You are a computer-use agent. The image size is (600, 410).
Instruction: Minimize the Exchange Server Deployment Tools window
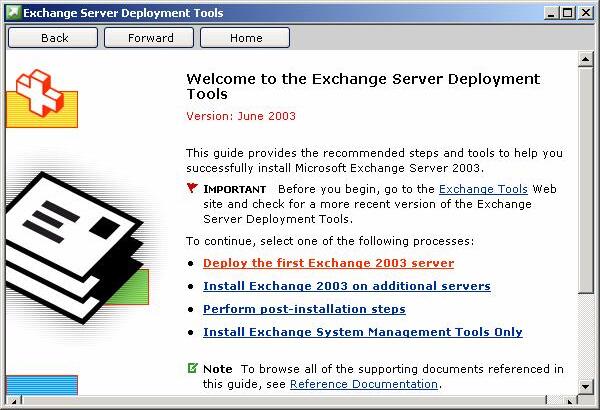(551, 13)
